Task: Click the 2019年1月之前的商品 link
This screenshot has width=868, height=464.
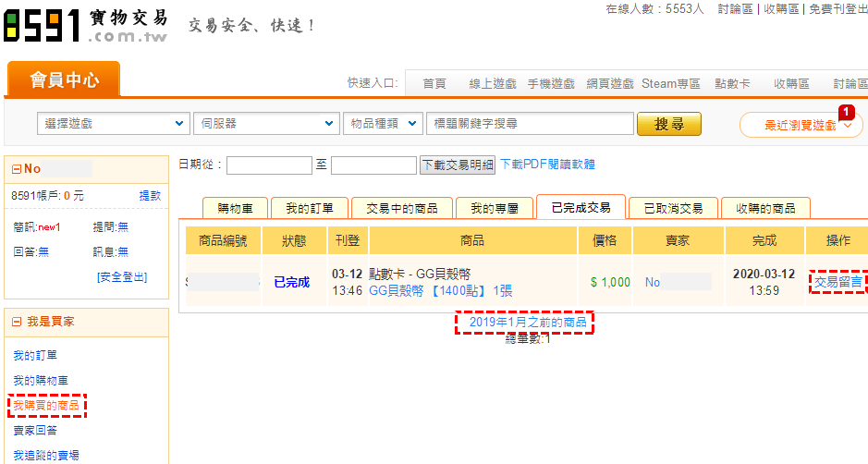Action: click(x=523, y=323)
